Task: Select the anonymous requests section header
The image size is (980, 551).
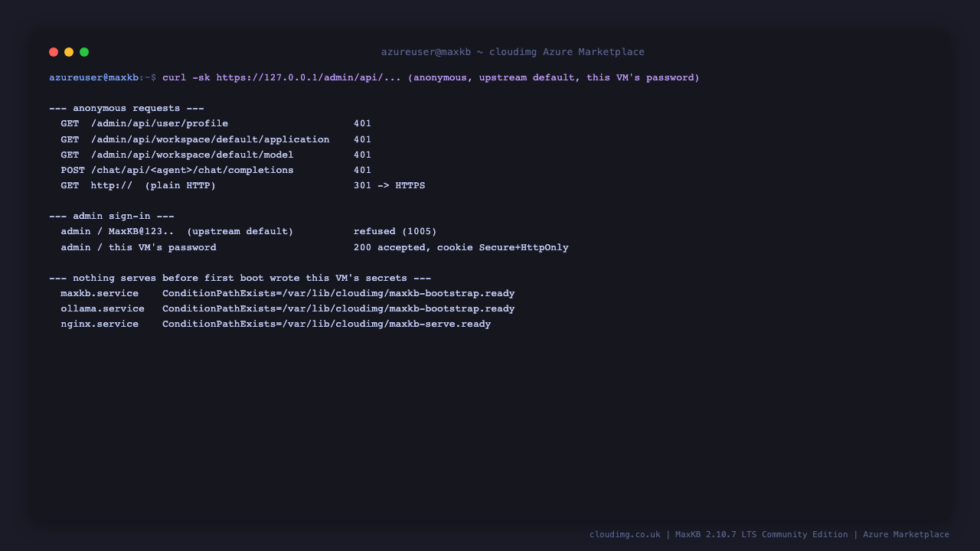Action: point(126,109)
